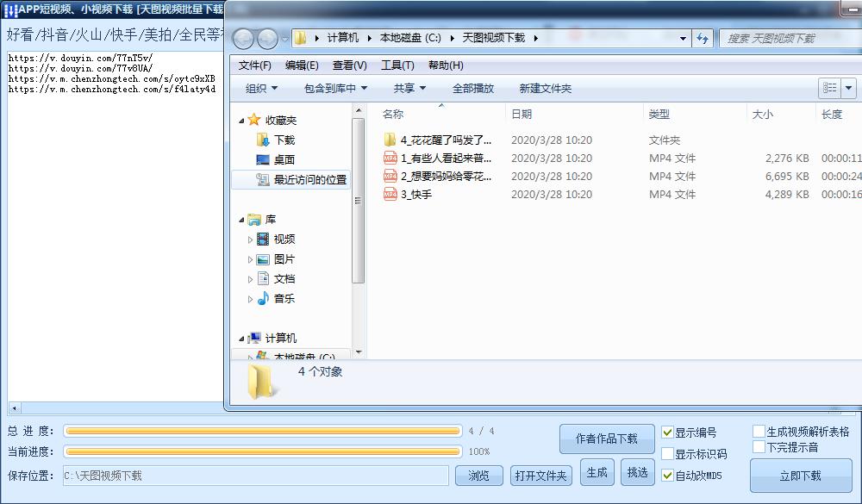Collapse the 库 tree group
The width and height of the screenshot is (862, 504).
(x=241, y=220)
